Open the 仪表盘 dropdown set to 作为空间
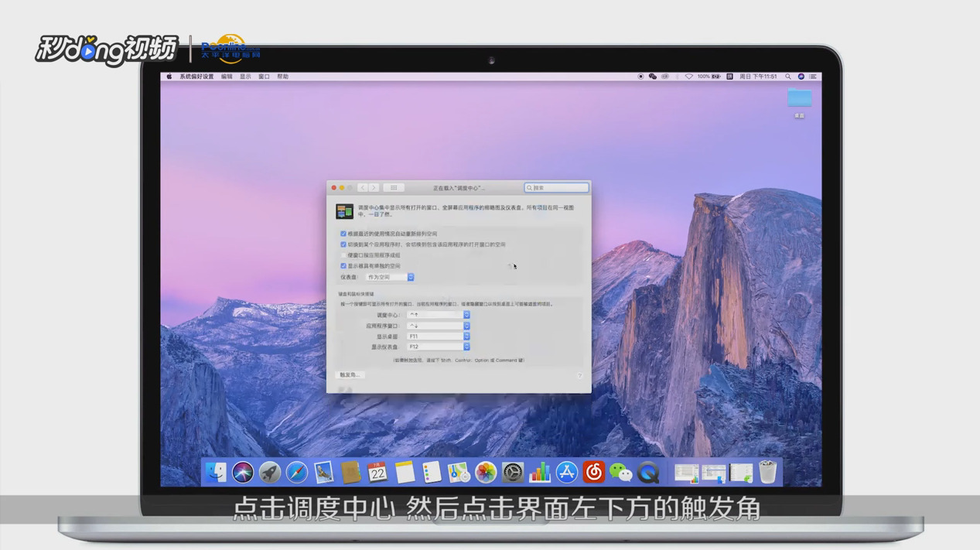Screen dimensions: 980x550 [390, 277]
